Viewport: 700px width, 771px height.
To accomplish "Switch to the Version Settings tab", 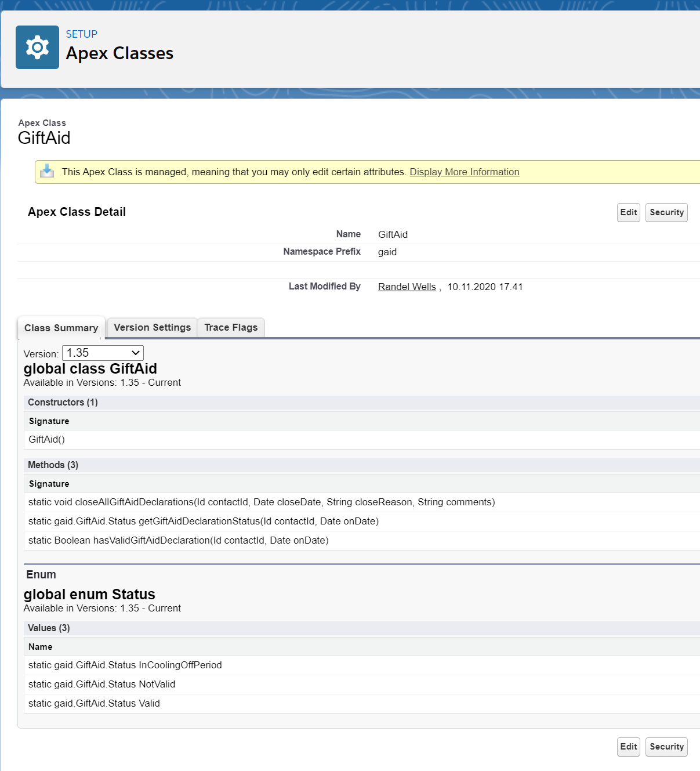I will 151,327.
